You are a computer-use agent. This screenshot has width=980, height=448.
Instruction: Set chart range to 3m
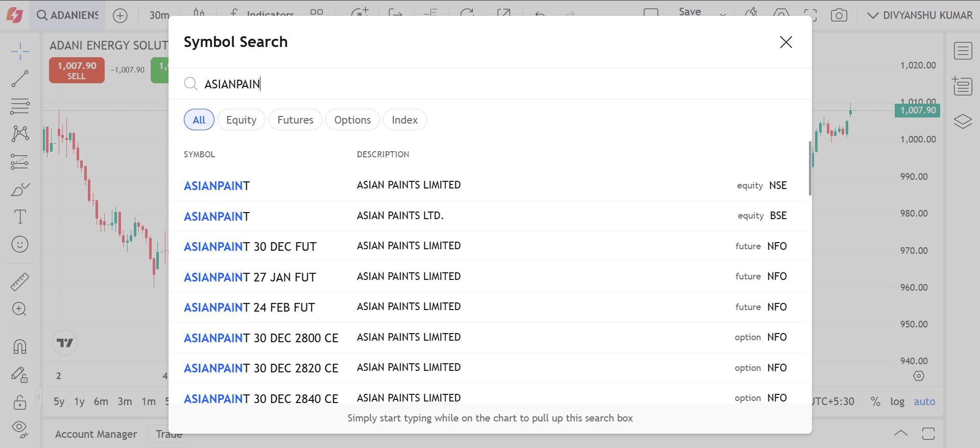125,402
